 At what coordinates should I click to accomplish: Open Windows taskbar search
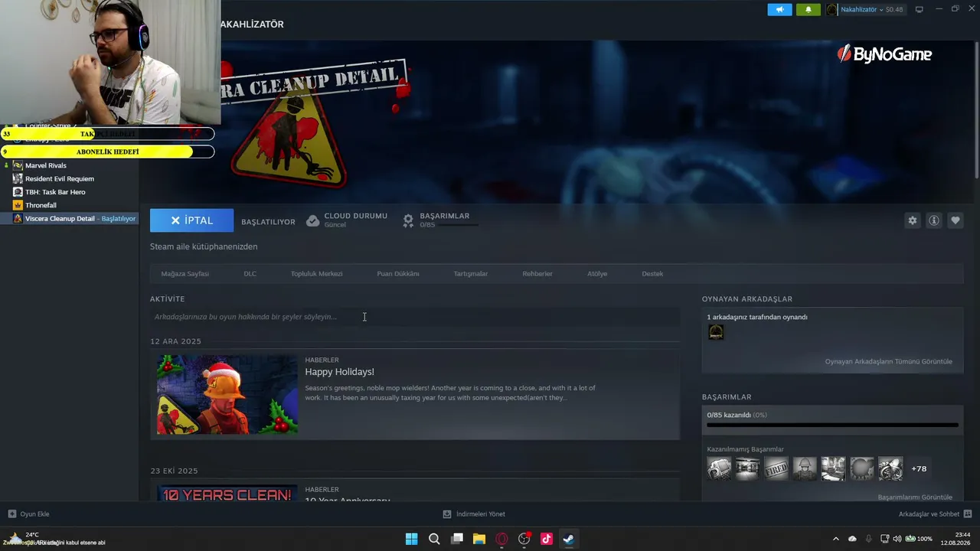[x=434, y=539]
